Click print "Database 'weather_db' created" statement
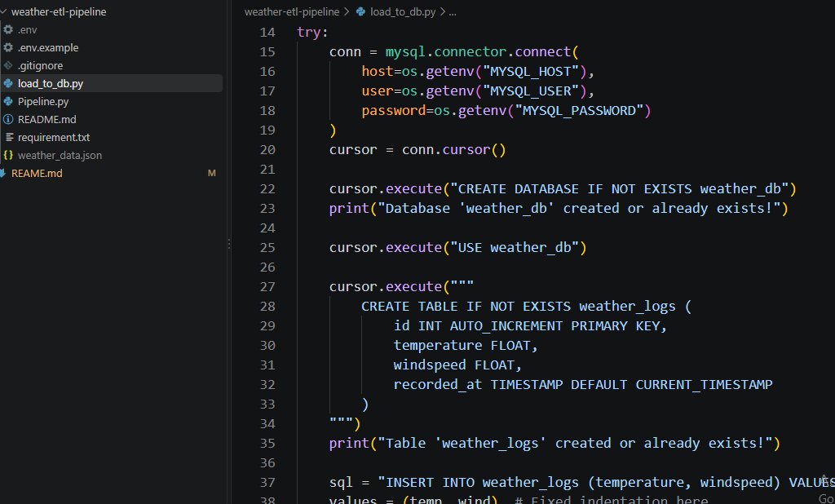This screenshot has height=504, width=835. click(559, 208)
